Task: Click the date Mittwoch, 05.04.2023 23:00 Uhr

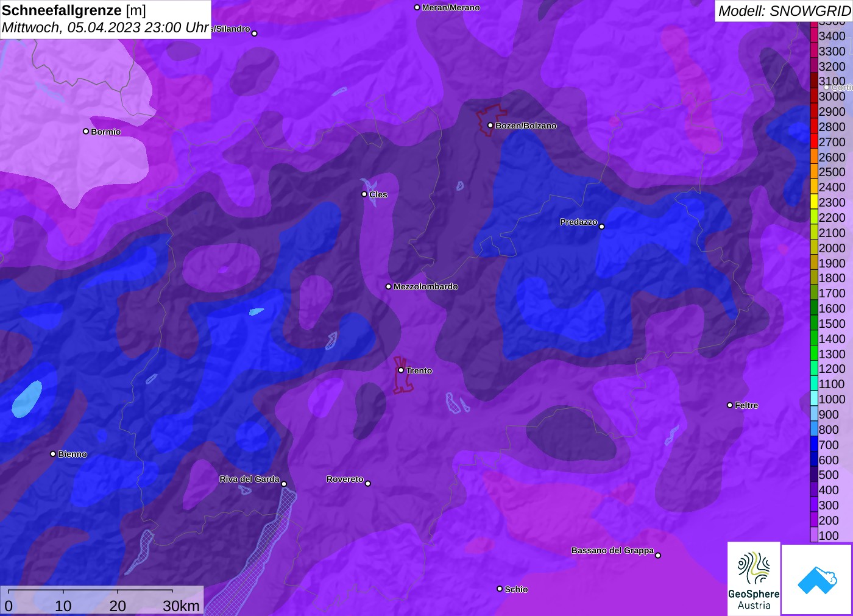Action: click(x=105, y=27)
